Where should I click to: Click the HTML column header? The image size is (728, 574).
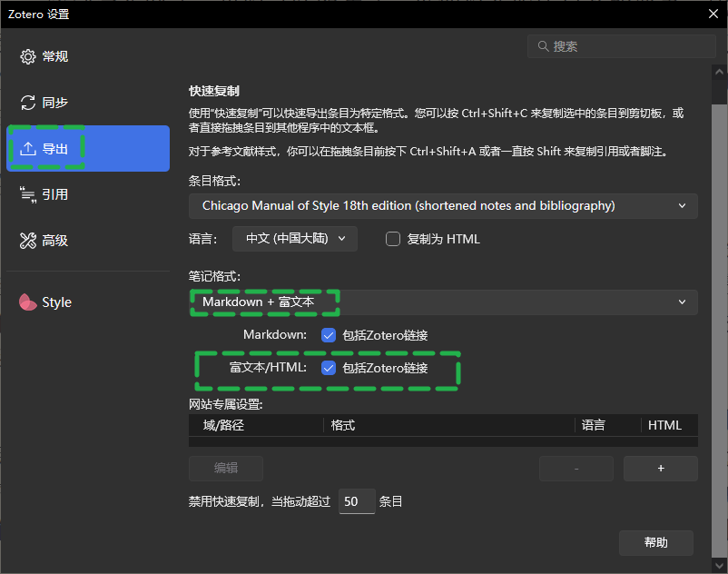click(x=670, y=425)
